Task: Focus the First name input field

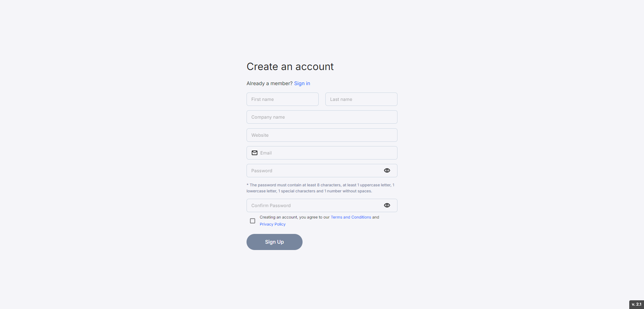Action: [282, 99]
